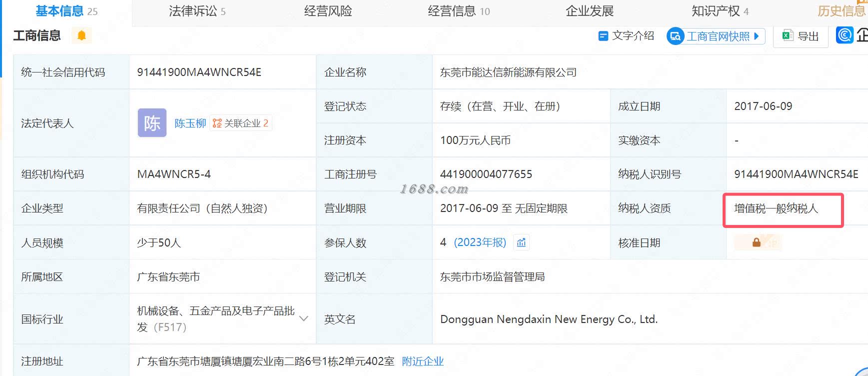The image size is (868, 376).
Task: Select the 组织机构代码 value MA4WNCR5-4
Action: tap(174, 174)
